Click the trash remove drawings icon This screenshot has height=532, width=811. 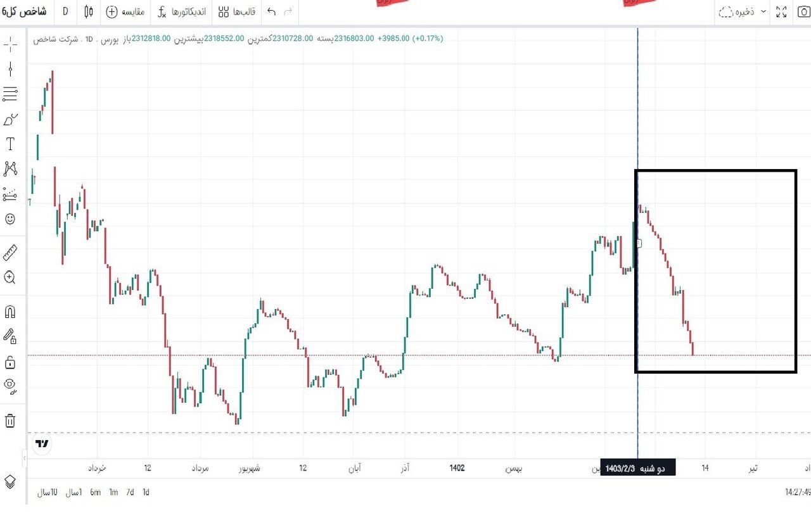(x=10, y=421)
